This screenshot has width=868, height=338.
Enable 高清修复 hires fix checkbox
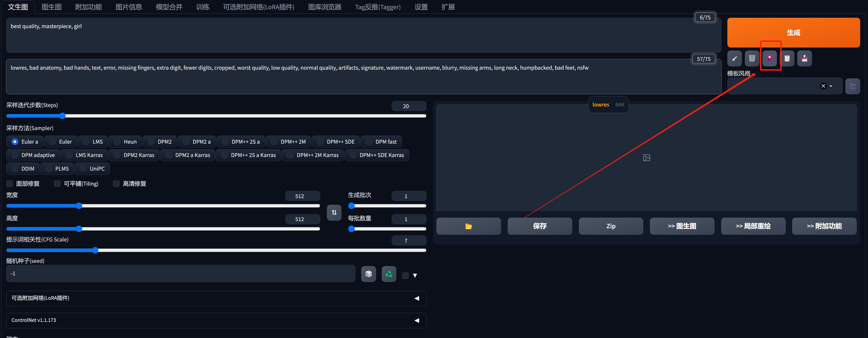(116, 183)
